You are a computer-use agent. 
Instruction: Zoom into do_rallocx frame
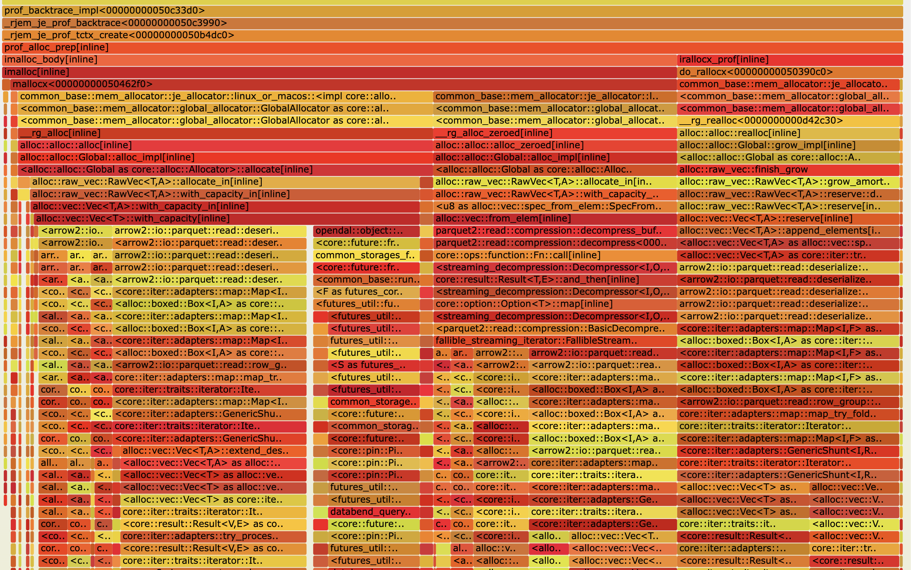(x=789, y=72)
